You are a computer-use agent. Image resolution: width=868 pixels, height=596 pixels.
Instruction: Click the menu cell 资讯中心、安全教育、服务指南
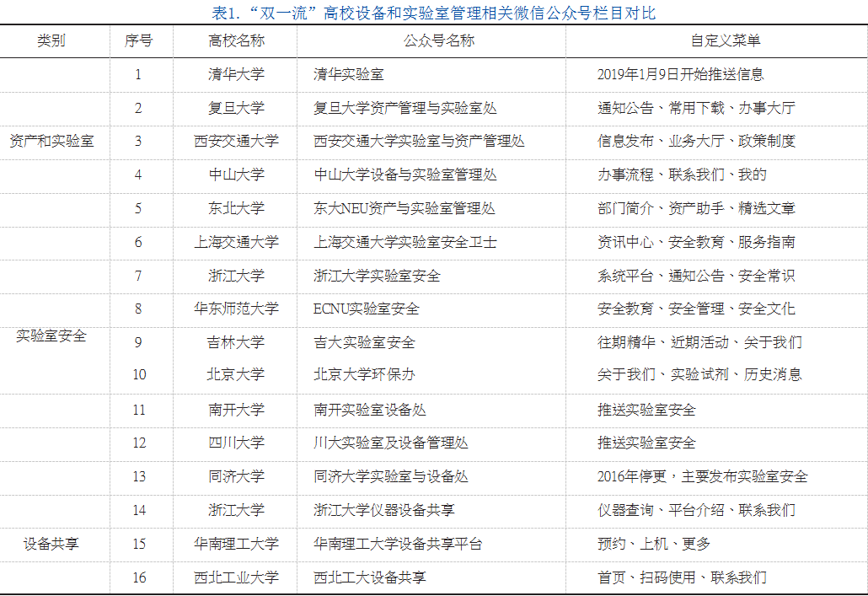[x=696, y=241]
